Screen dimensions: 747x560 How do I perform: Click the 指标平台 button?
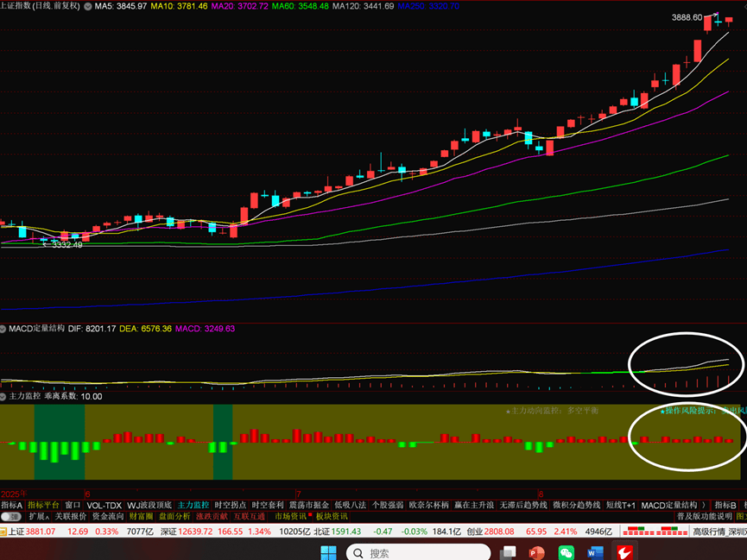pos(44,505)
